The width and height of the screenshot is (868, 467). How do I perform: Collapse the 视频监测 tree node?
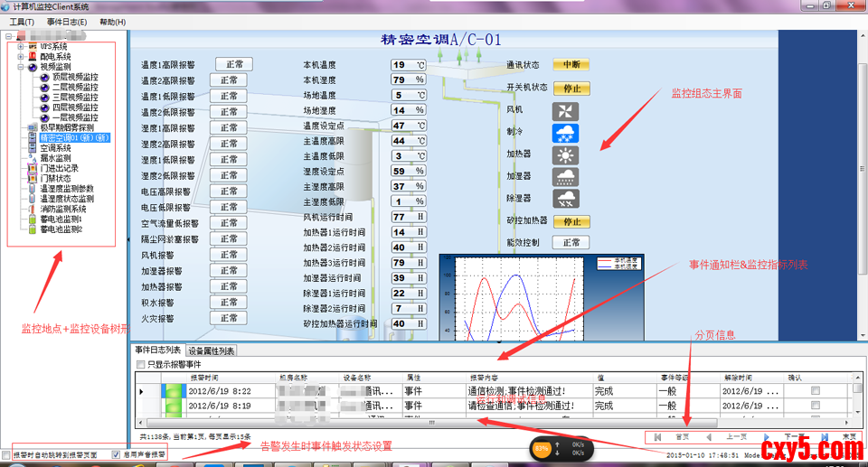21,67
